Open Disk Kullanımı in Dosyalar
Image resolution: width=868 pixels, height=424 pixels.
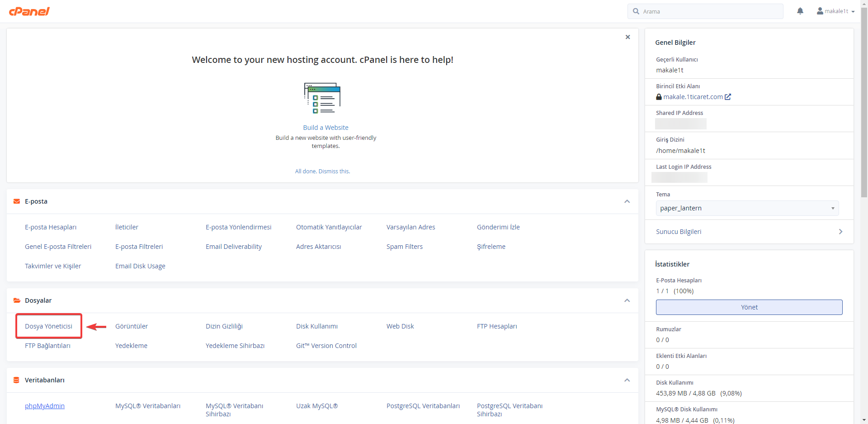coord(316,326)
